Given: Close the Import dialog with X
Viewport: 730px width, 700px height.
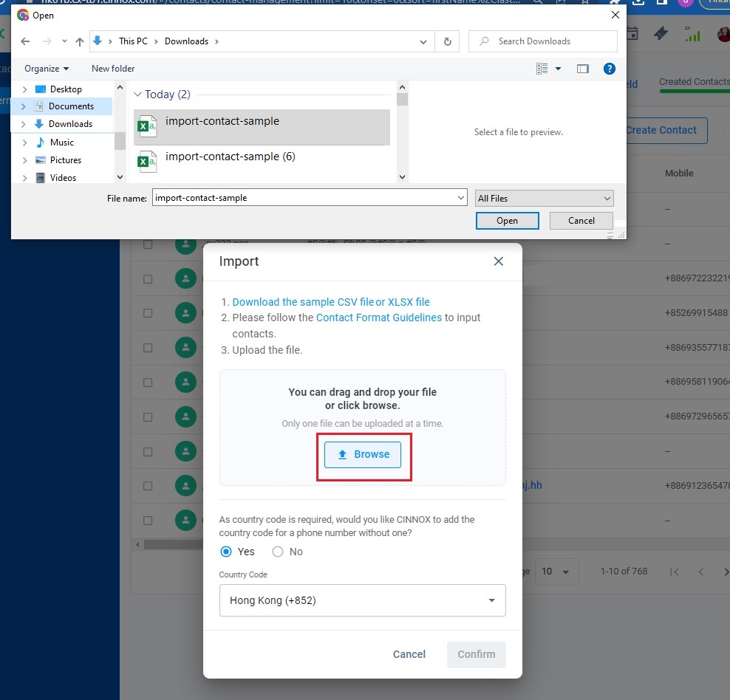Looking at the screenshot, I should click(x=499, y=261).
